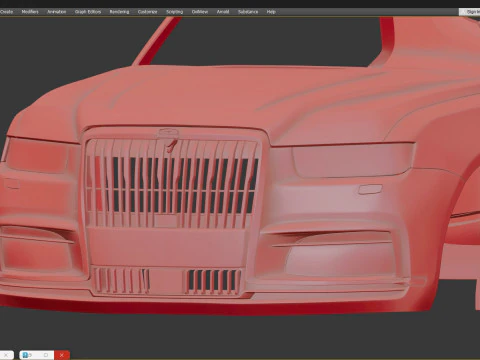Image resolution: width=480 pixels, height=360 pixels.
Task: Open the Modifiers menu
Action: (x=30, y=12)
